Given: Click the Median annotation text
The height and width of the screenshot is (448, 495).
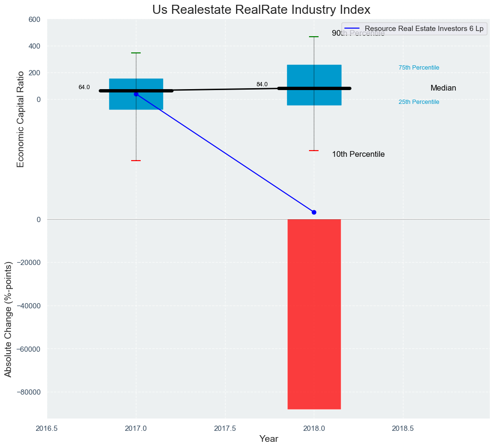Looking at the screenshot, I should [x=443, y=88].
